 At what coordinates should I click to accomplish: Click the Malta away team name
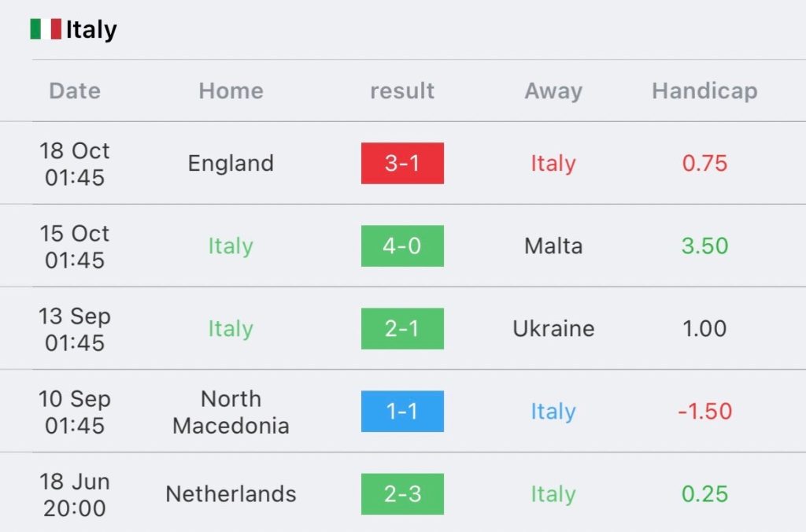(x=553, y=246)
